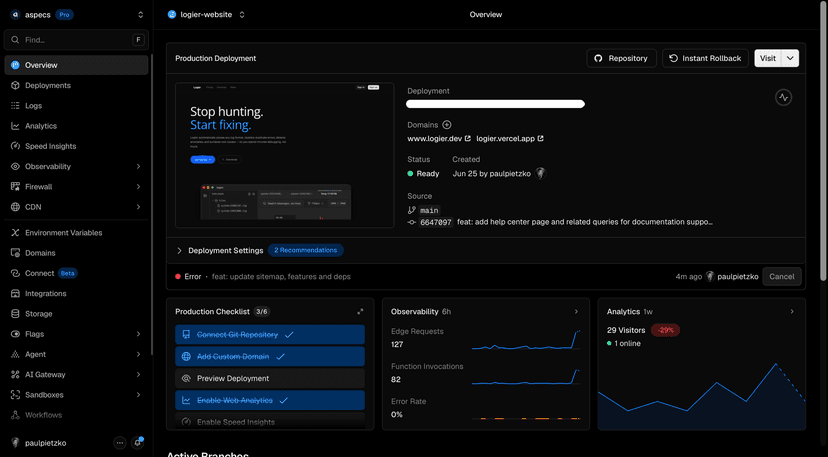Click the Add Custom Domain checklist item
The width and height of the screenshot is (828, 457).
pos(270,357)
